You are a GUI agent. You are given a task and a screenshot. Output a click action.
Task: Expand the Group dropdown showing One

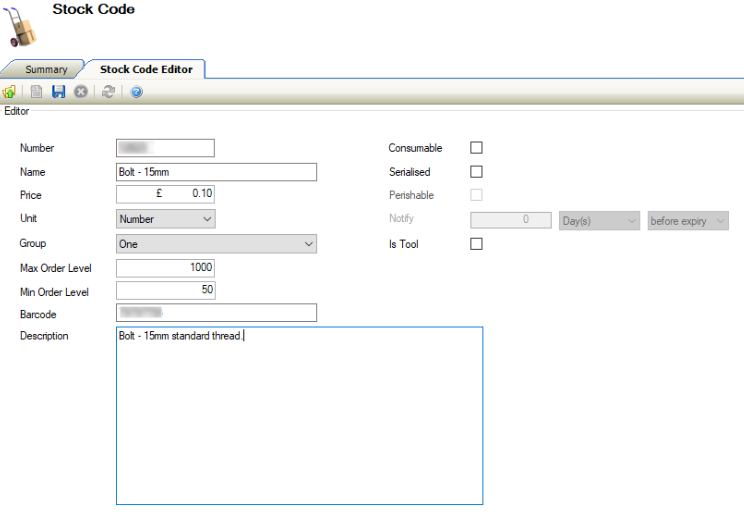[216, 244]
